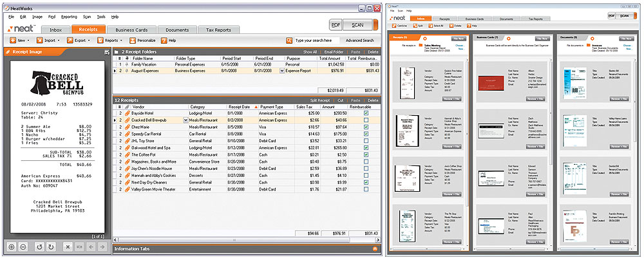The width and height of the screenshot is (644, 260).
Task: Toggle Reimbursable checkbox for Bayside Hotel
Action: click(366, 113)
